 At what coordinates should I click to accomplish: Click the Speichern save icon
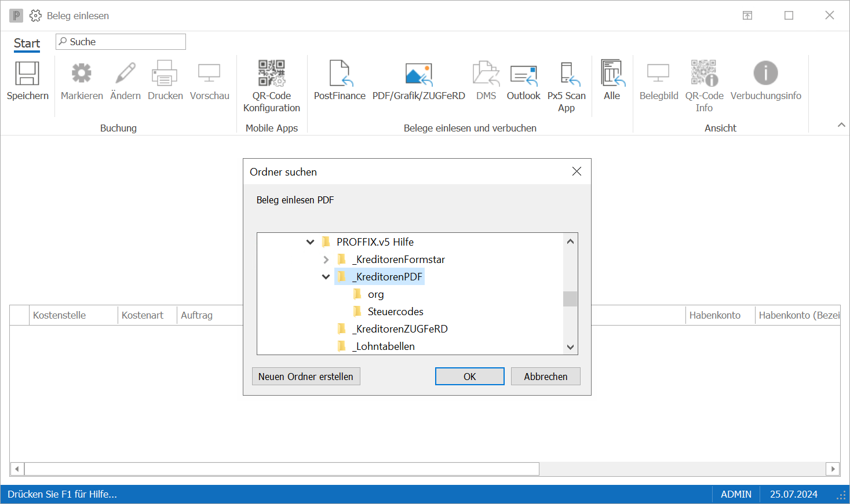pyautogui.click(x=27, y=74)
